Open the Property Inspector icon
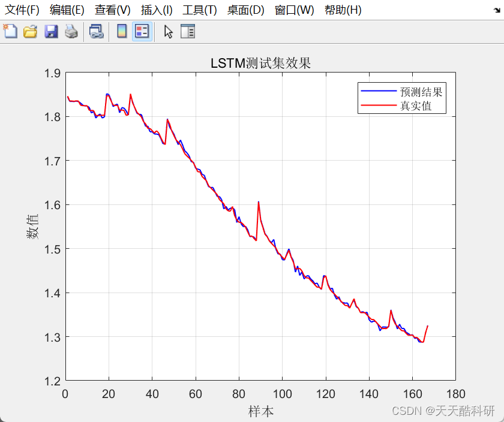Screen dimensions: 504x422 188,32
